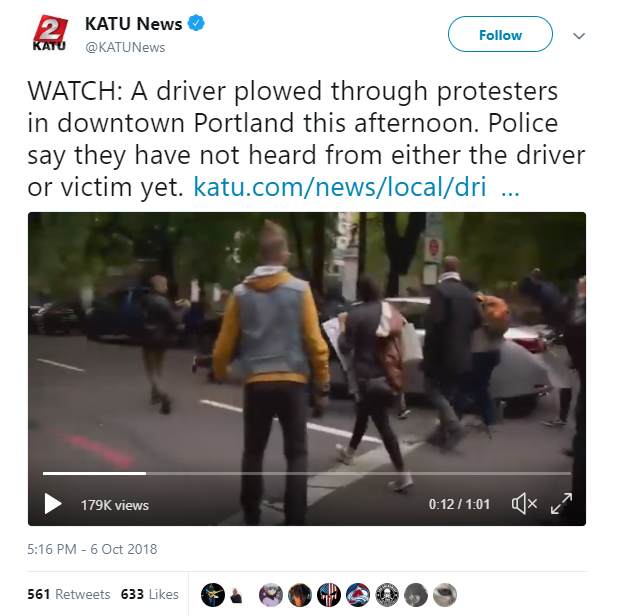Open the KATU News profile logo
The width and height of the screenshot is (618, 616).
[x=50, y=33]
